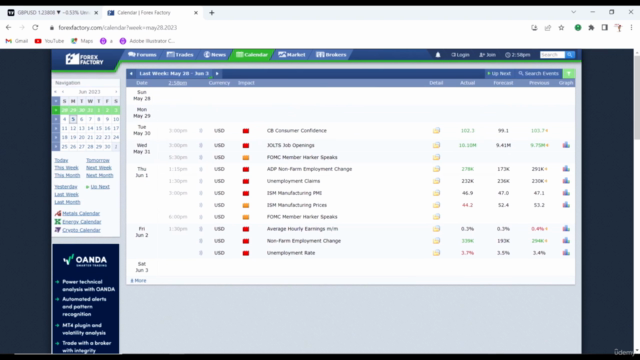Viewport: 640px width, 360px height.
Task: Click the notification bell icon
Action: point(438,55)
